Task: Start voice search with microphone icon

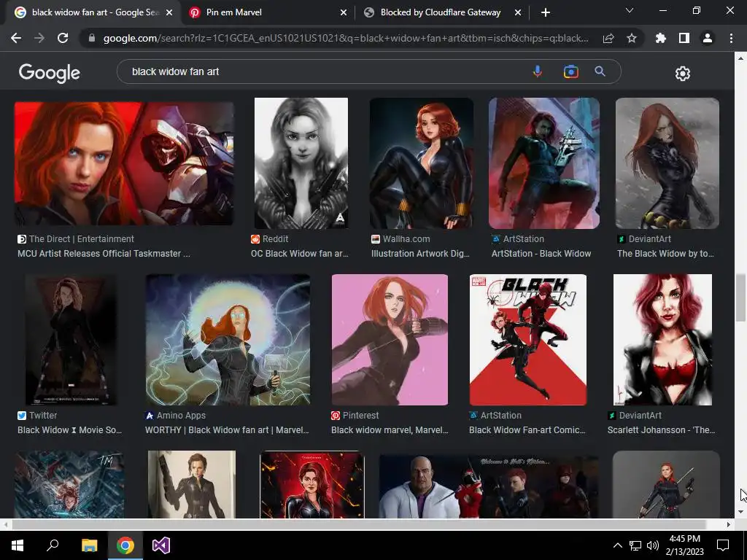Action: 538,71
